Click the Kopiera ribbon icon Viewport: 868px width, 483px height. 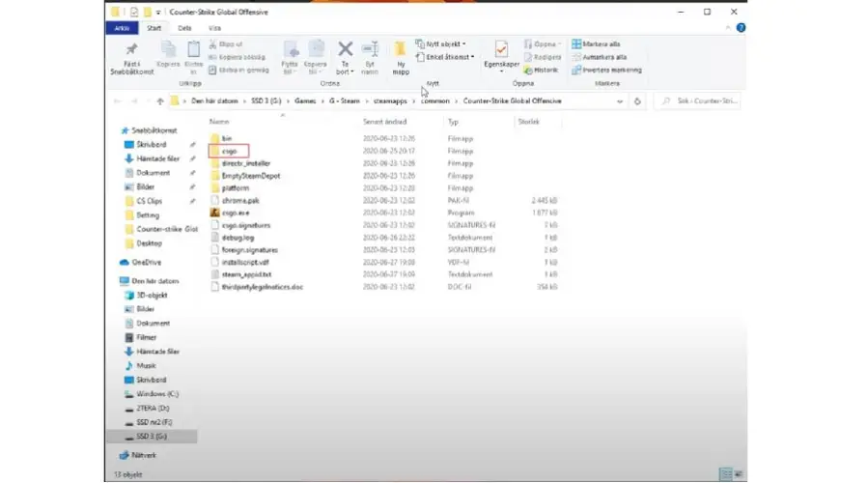click(168, 50)
